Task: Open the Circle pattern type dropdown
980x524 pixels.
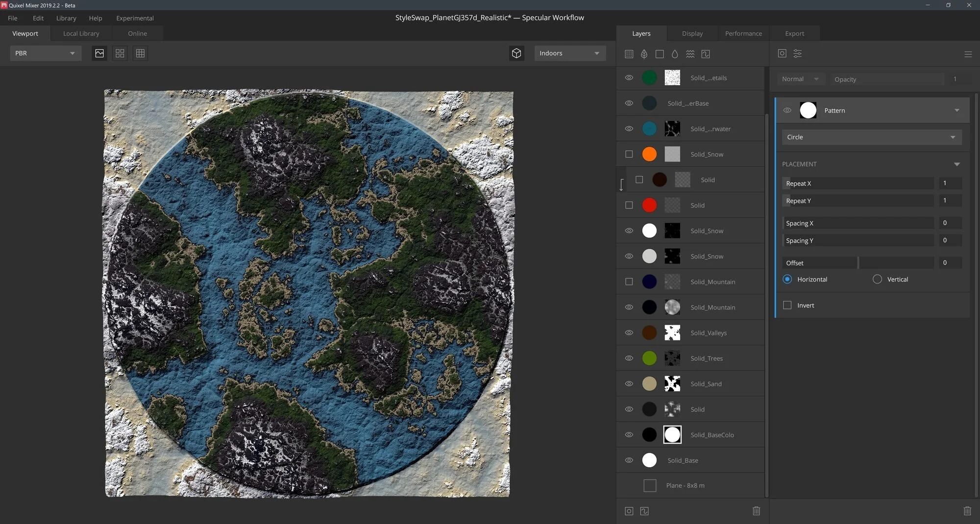Action: tap(871, 137)
